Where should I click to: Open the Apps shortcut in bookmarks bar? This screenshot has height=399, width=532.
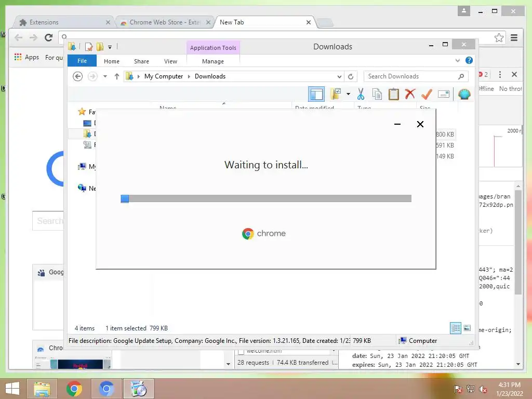pos(27,57)
